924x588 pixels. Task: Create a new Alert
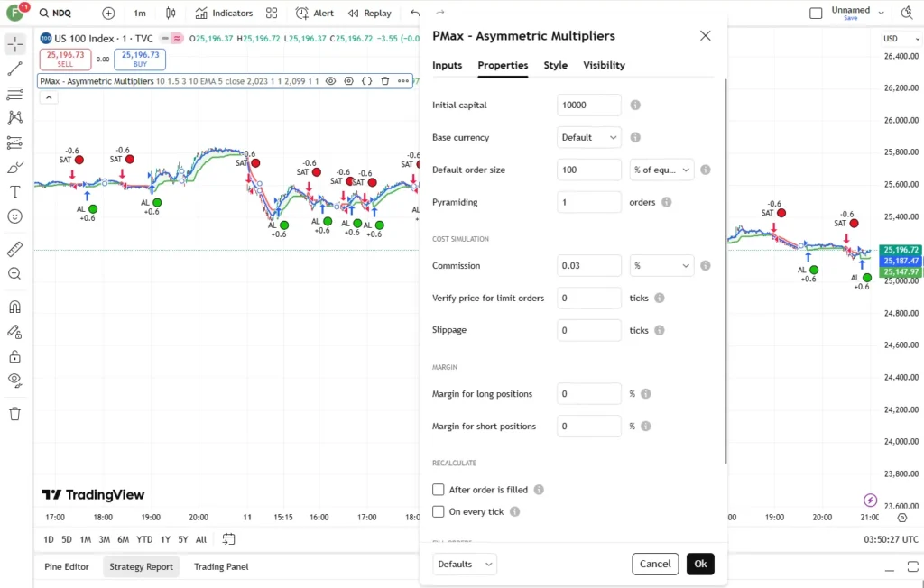(315, 13)
